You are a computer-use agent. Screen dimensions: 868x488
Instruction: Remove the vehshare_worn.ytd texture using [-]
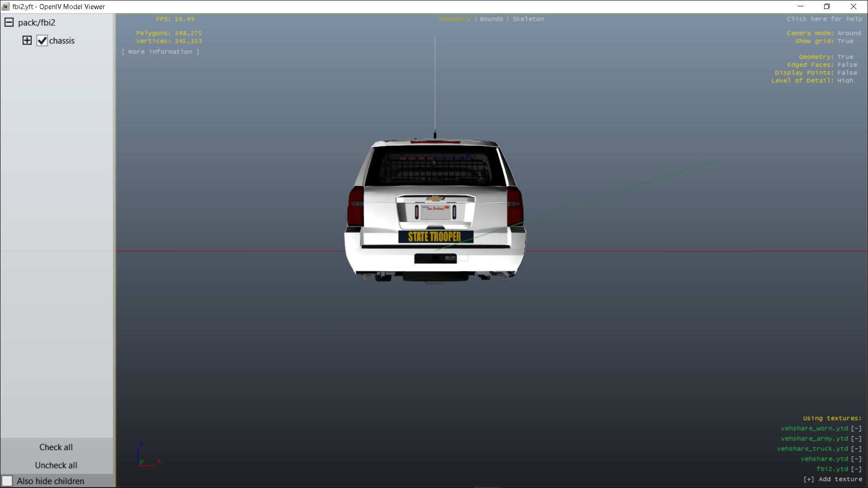(856, 428)
